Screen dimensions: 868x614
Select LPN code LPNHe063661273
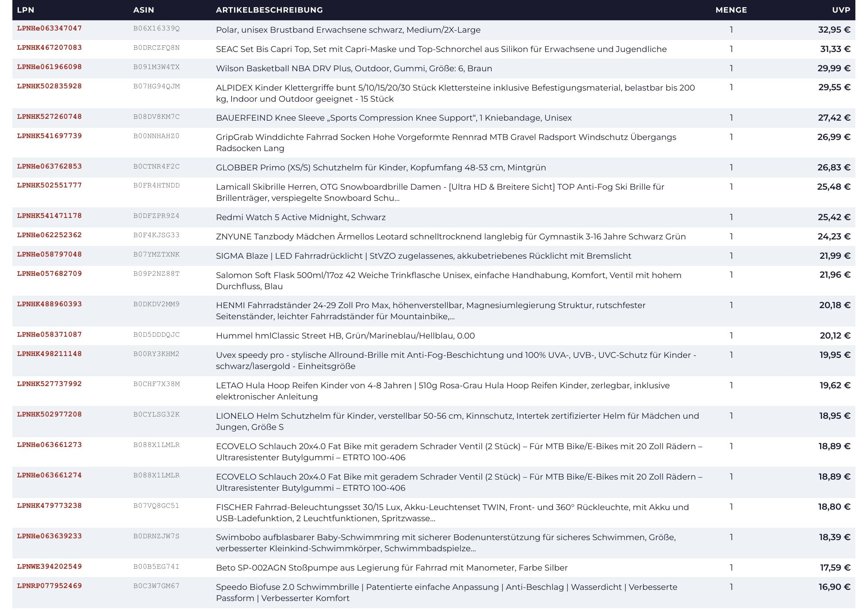click(x=49, y=445)
